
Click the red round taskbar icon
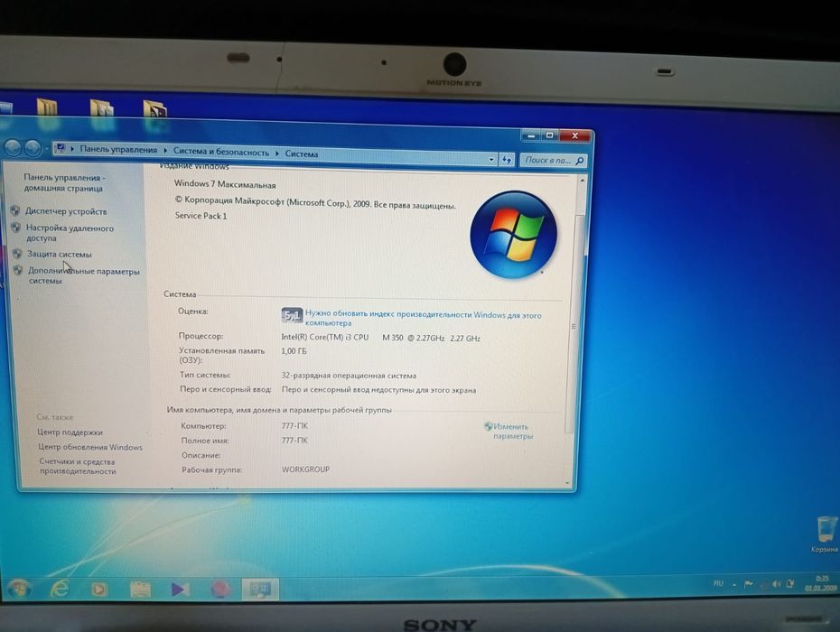click(219, 590)
